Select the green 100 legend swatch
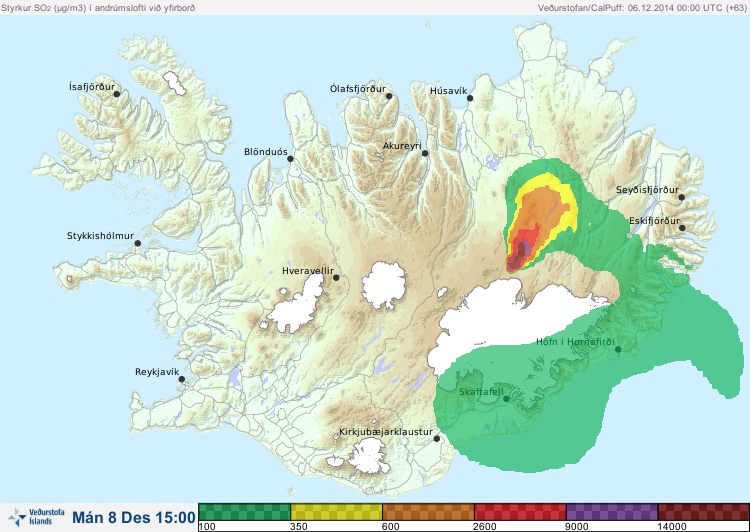This screenshot has width=750, height=532. point(244,512)
